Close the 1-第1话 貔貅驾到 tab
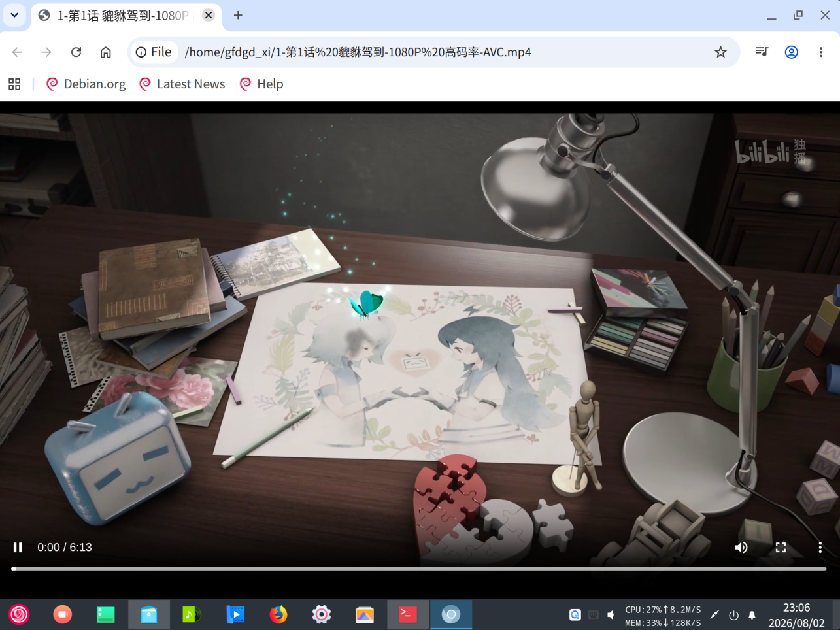The width and height of the screenshot is (840, 630). pos(209,15)
